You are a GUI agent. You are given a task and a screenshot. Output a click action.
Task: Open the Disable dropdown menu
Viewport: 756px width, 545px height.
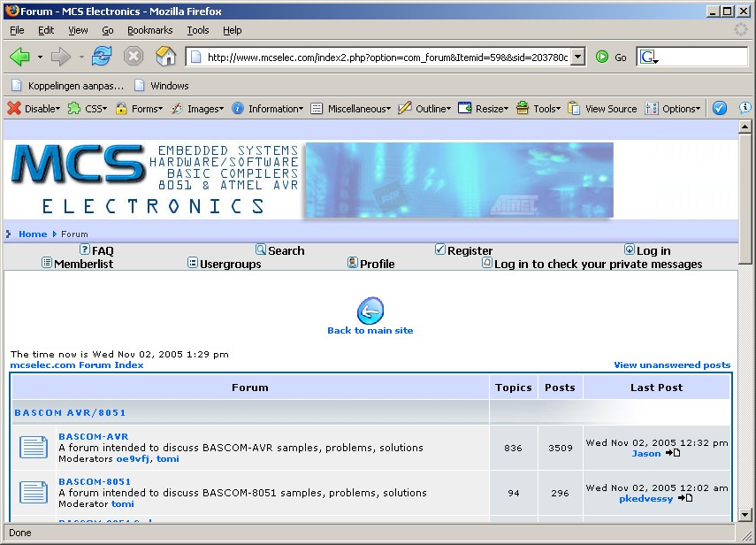[57, 109]
